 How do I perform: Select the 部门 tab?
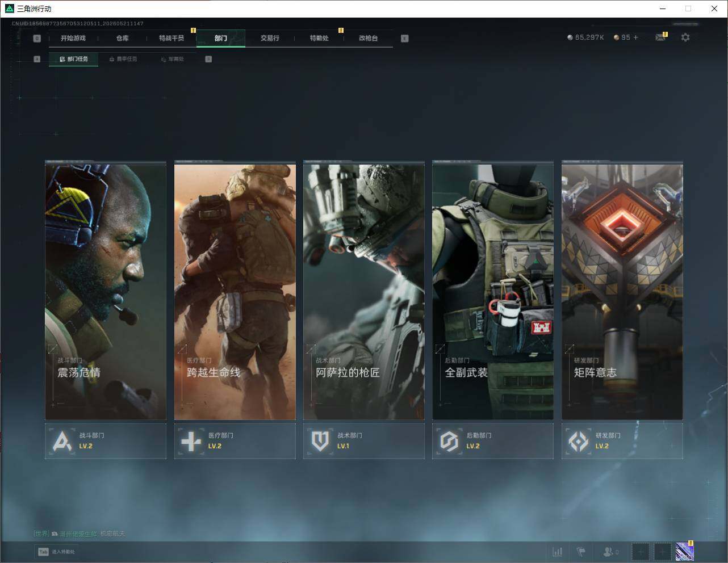click(x=221, y=38)
